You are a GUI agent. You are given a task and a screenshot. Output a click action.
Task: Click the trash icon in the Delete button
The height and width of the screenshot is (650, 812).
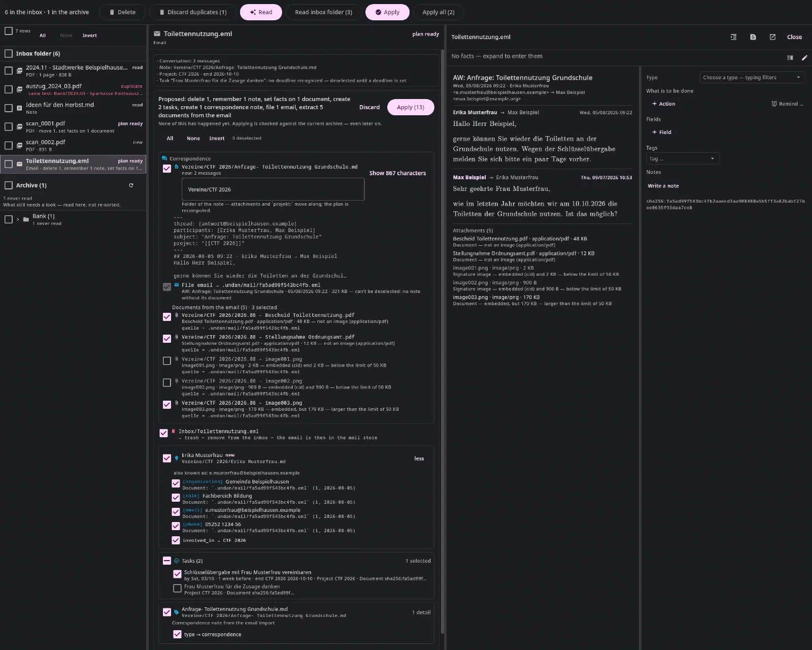112,12
